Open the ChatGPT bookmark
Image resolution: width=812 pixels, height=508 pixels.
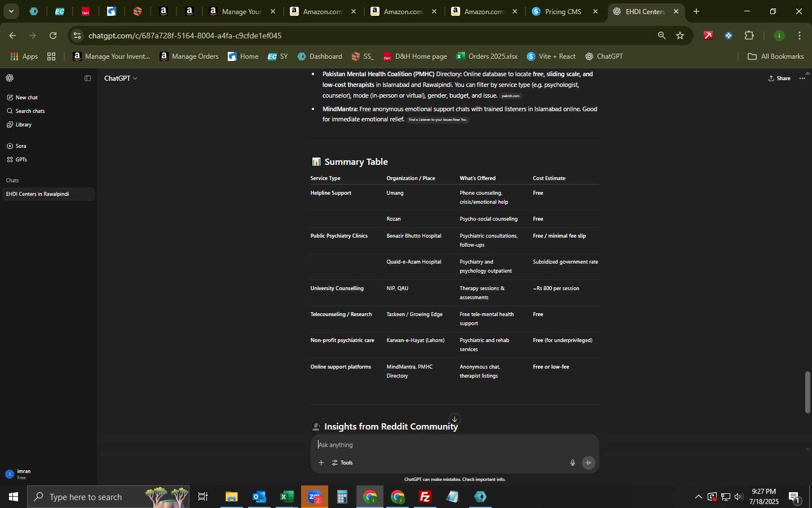604,56
